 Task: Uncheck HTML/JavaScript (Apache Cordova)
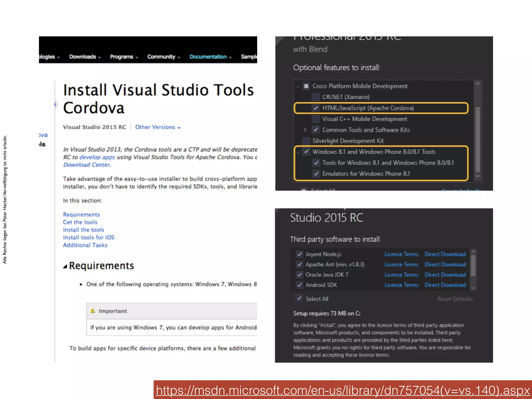coord(316,108)
